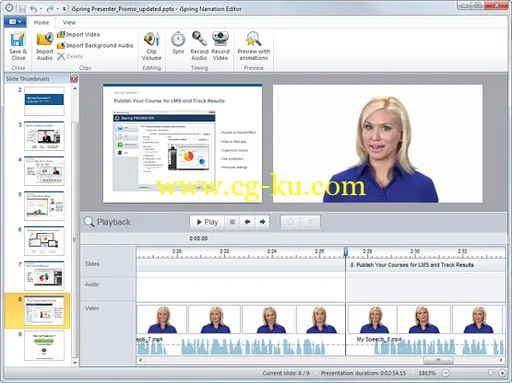Open the redo history dropdown arrow
Screen dimensions: 512x383
(x=57, y=9)
